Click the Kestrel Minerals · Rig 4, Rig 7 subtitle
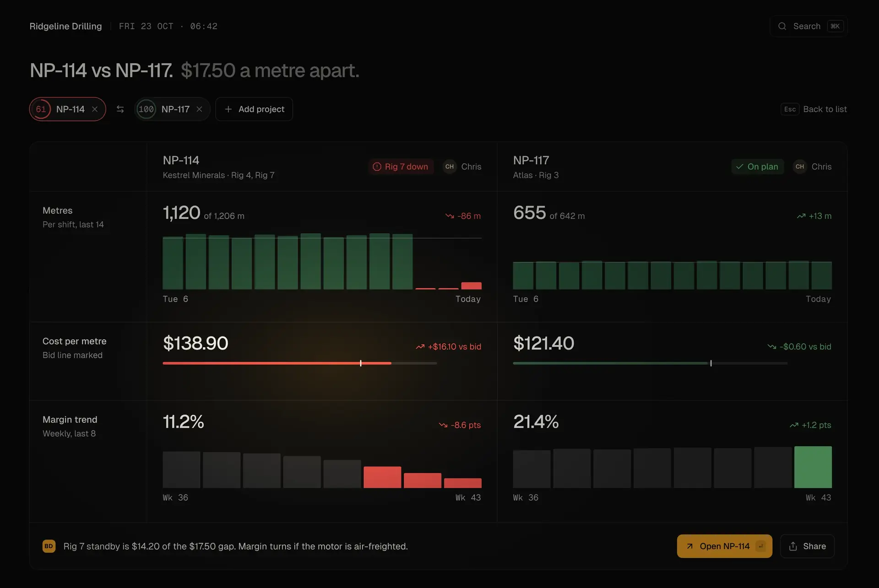Image resolution: width=879 pixels, height=588 pixels. [x=218, y=175]
